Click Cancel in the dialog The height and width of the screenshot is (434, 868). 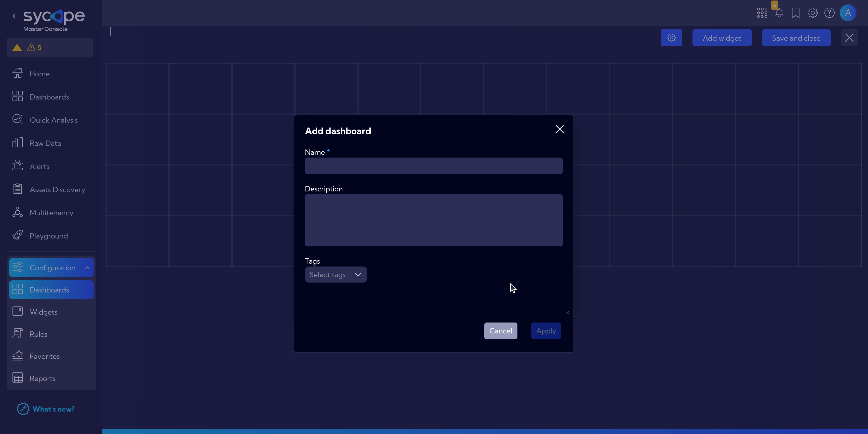[501, 331]
